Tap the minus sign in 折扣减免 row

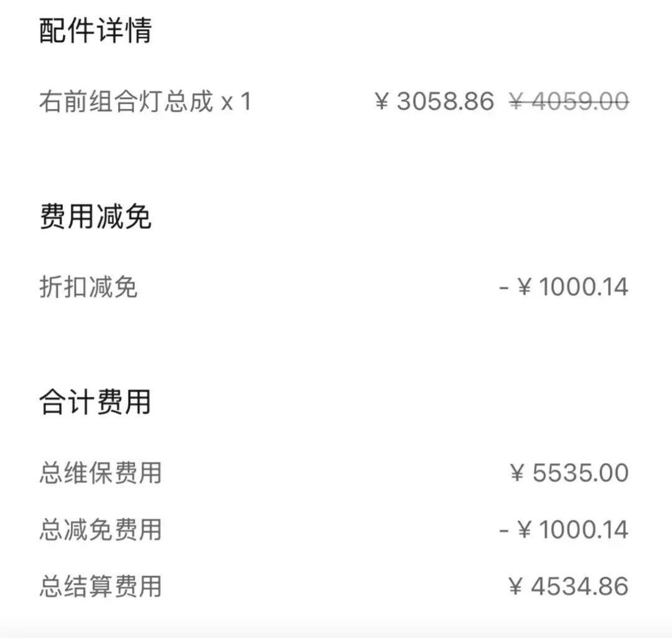504,287
